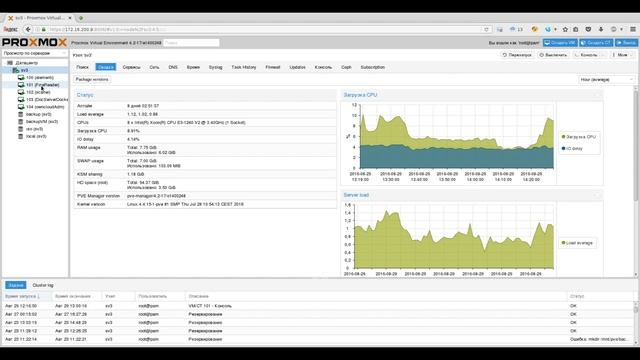Click the sv3 node icon in tree

16,70
